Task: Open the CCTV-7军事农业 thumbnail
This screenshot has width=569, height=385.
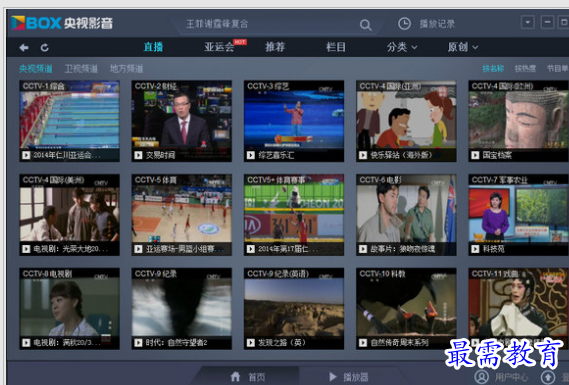Action: [519, 215]
